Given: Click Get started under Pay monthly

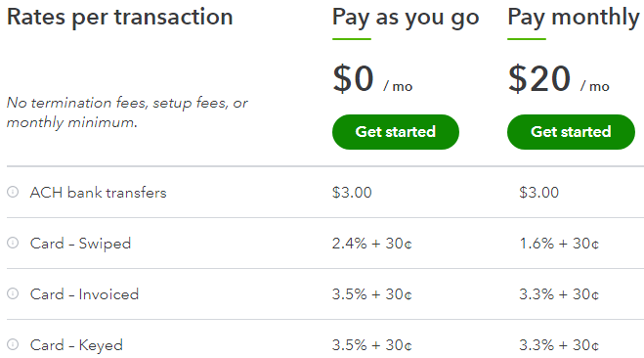Looking at the screenshot, I should click(x=571, y=132).
